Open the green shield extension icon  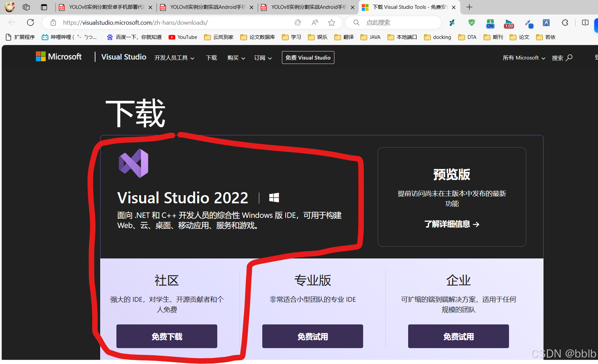(472, 23)
